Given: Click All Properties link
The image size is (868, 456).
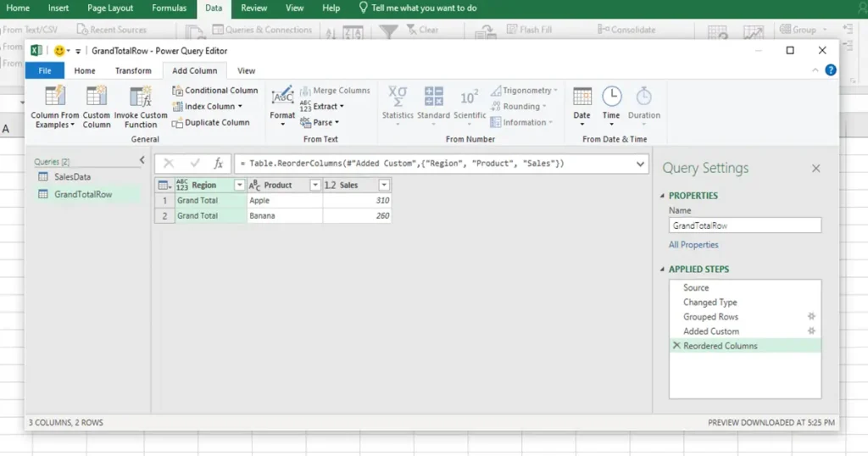Looking at the screenshot, I should 693,245.
